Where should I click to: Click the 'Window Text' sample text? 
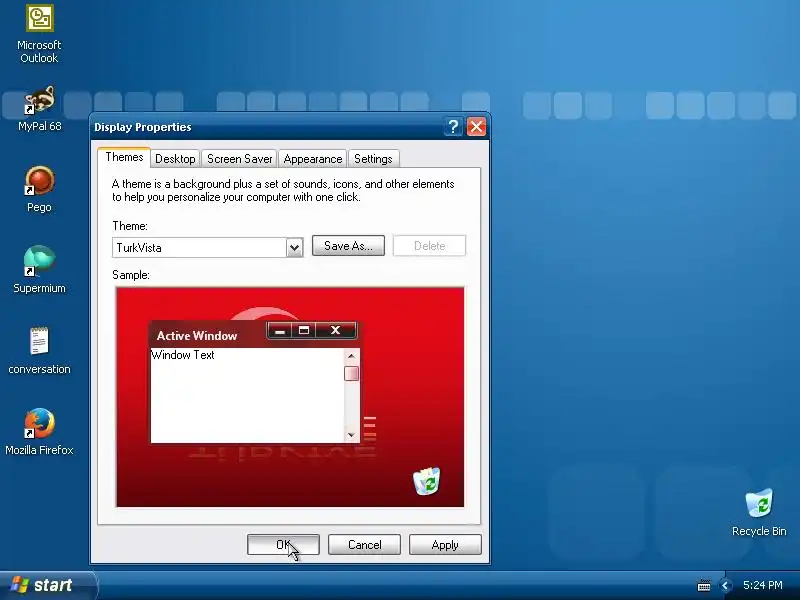(183, 355)
